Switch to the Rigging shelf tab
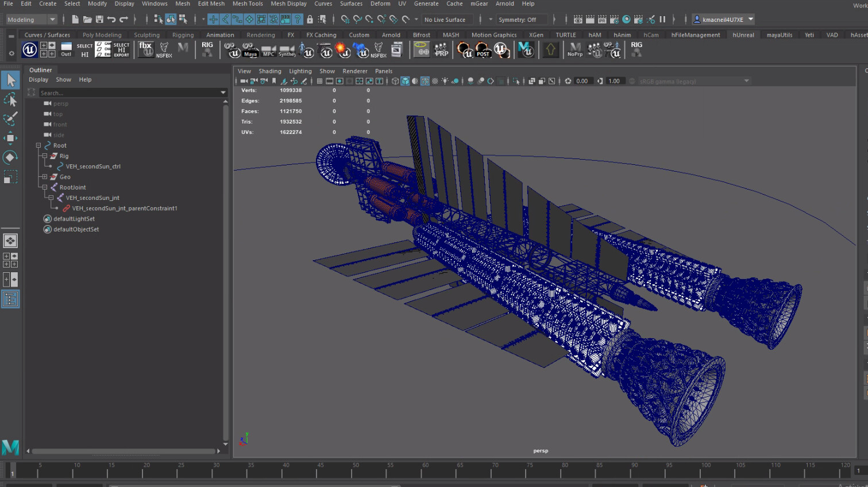Screen dimensions: 868x487 (183, 35)
